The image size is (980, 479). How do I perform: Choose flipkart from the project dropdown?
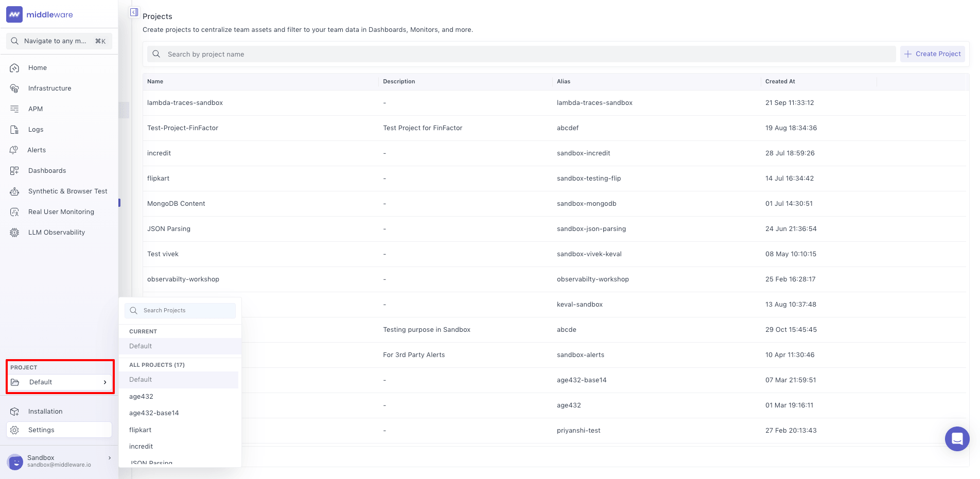coord(140,430)
